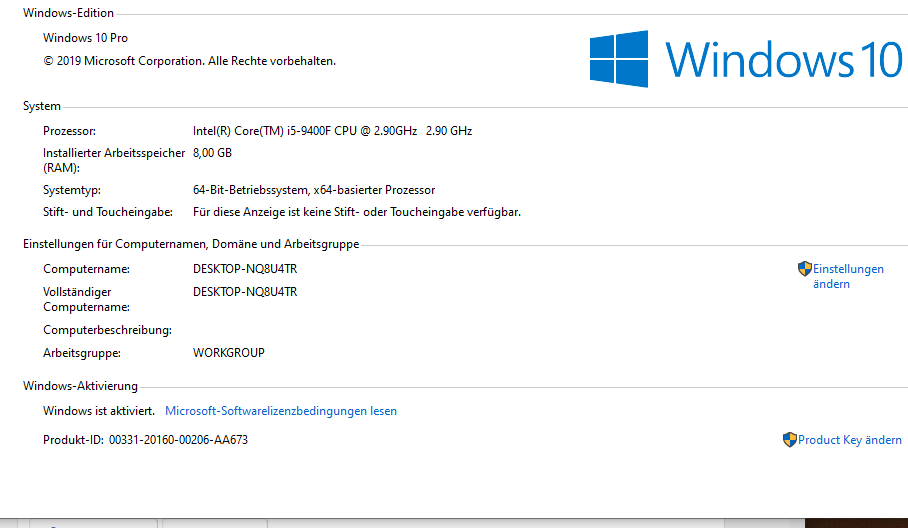The width and height of the screenshot is (908, 528).
Task: Click the Installierter Arbeitsspeicher (RAM) label
Action: pyautogui.click(x=114, y=160)
